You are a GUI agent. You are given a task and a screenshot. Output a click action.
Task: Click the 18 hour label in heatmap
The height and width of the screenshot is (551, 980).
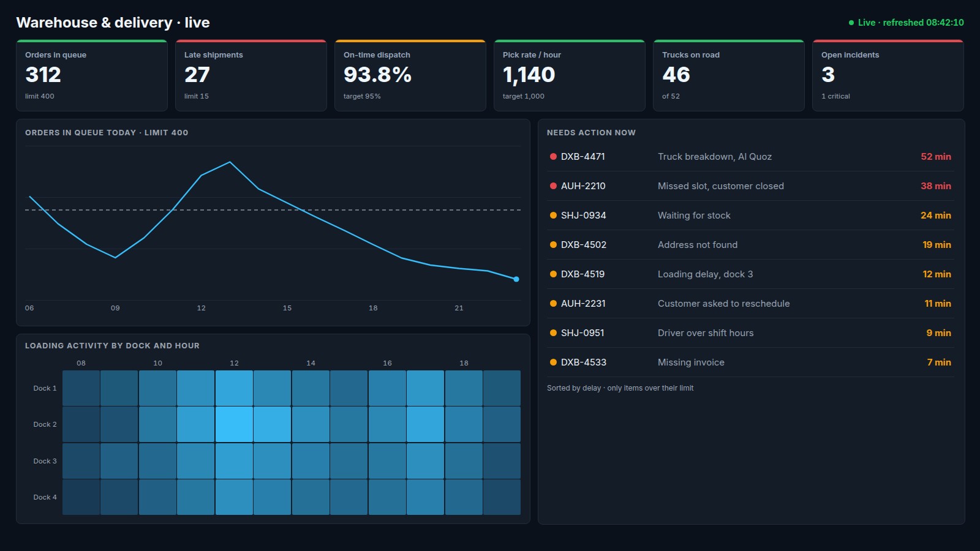point(464,363)
